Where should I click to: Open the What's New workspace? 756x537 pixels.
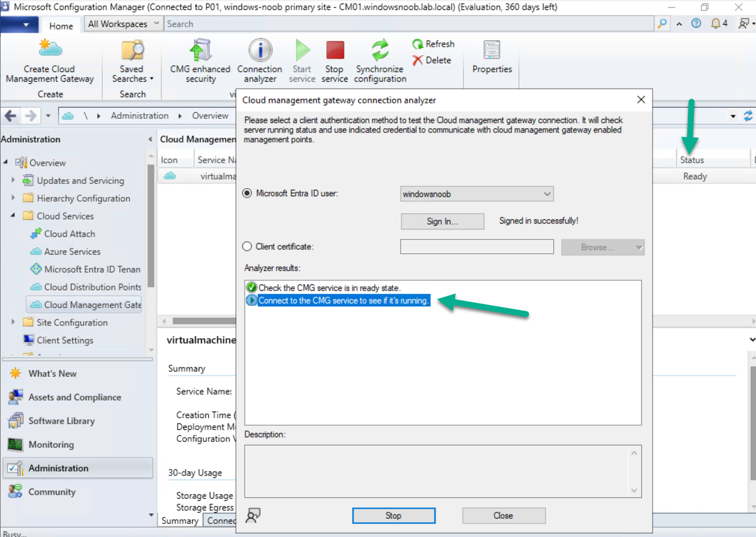(77, 374)
